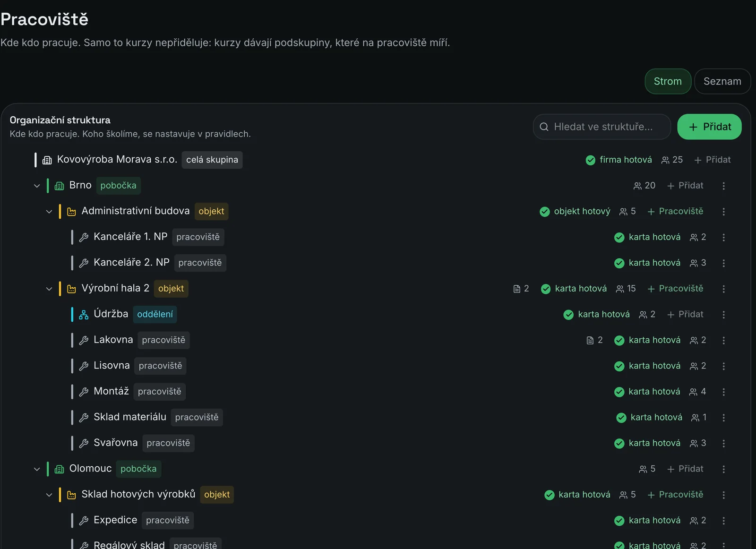This screenshot has height=549, width=756.
Task: Focus the Hledat ve struktuře search field
Action: point(602,127)
